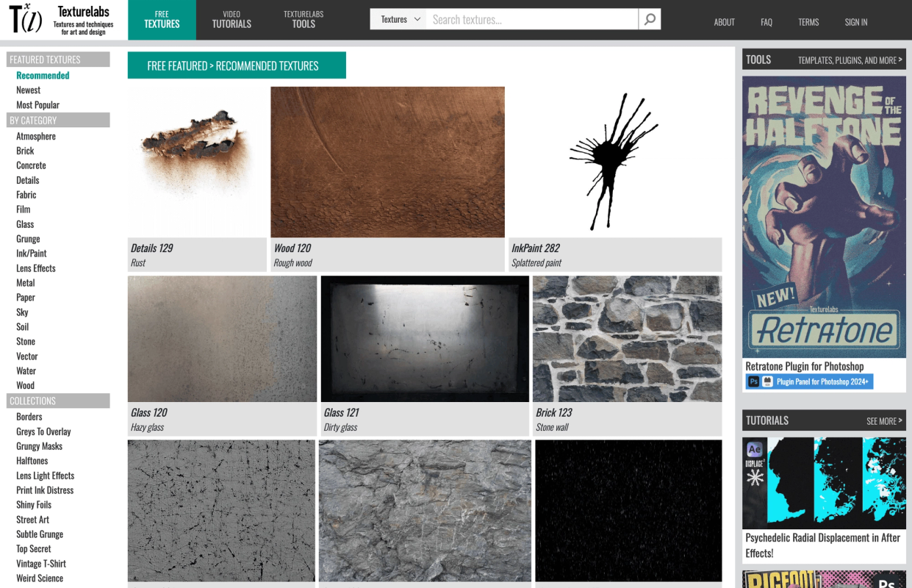The image size is (912, 588).
Task: Click the Free Featured breadcrumb heading
Action: coord(233,65)
